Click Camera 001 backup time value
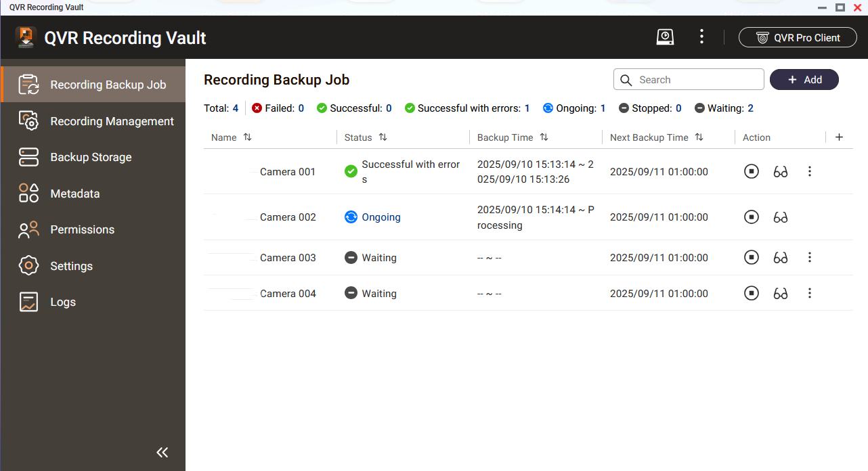This screenshot has height=471, width=868. pyautogui.click(x=536, y=172)
